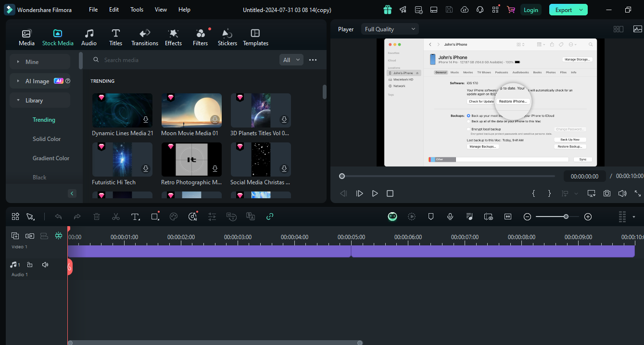Click the player stop button
Image resolution: width=644 pixels, height=345 pixels.
[x=390, y=193]
